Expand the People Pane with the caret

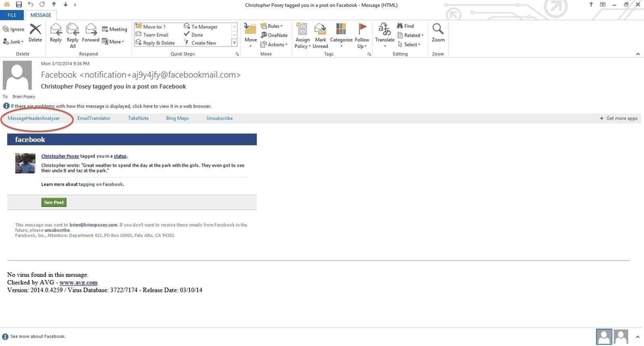[x=638, y=337]
